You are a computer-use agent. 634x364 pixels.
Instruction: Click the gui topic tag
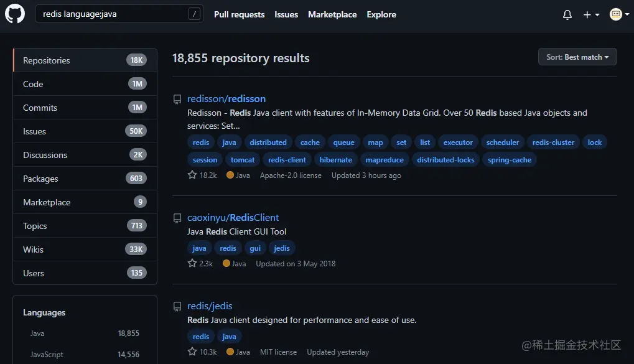255,248
